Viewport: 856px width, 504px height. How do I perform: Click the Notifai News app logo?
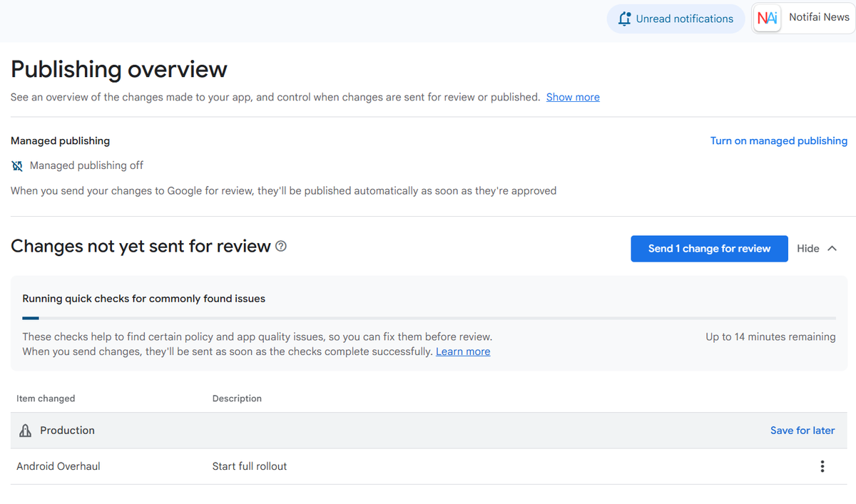click(768, 18)
